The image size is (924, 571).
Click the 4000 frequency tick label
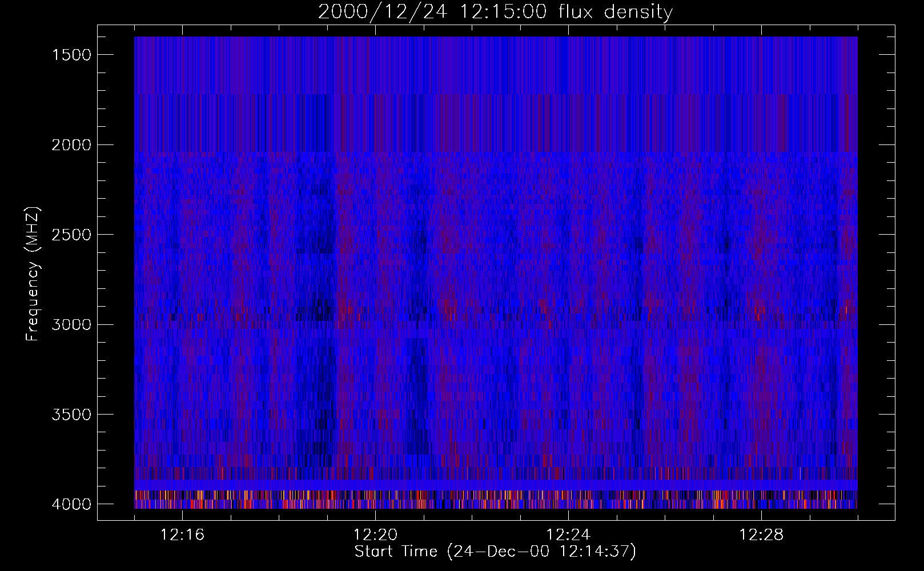pyautogui.click(x=71, y=504)
